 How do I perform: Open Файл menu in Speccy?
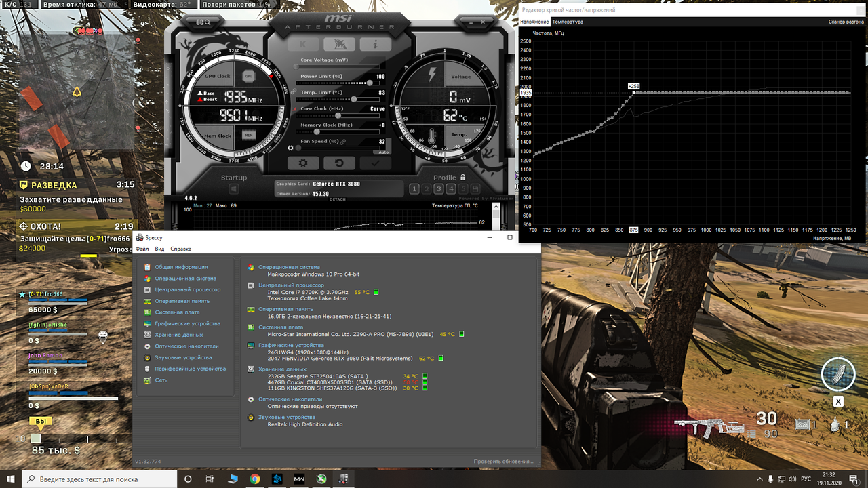[x=142, y=249]
